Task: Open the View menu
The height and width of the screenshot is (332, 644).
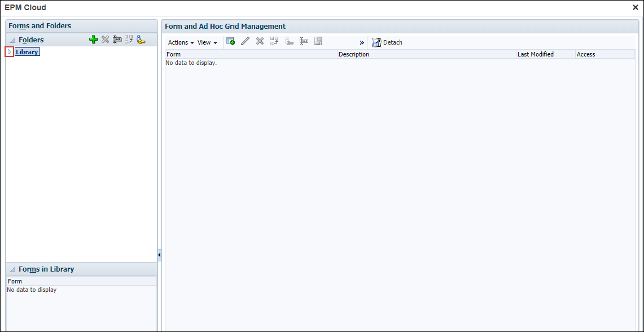Action: coord(207,42)
